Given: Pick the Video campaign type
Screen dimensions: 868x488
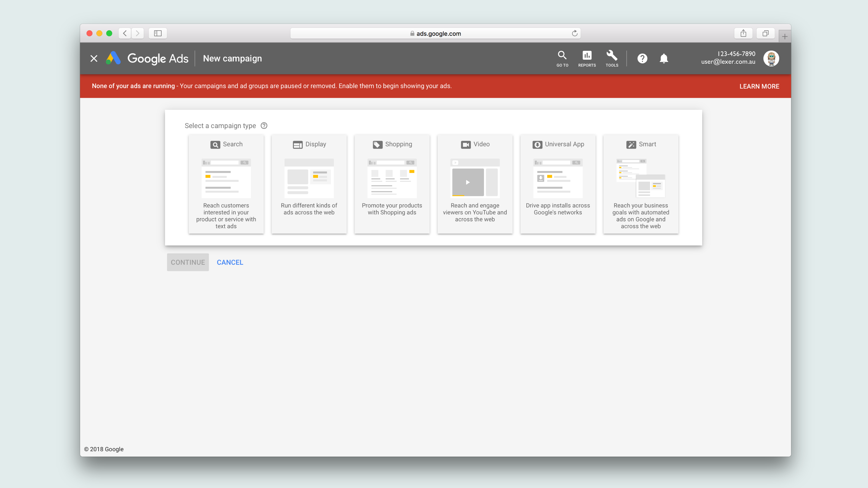Looking at the screenshot, I should pyautogui.click(x=475, y=184).
